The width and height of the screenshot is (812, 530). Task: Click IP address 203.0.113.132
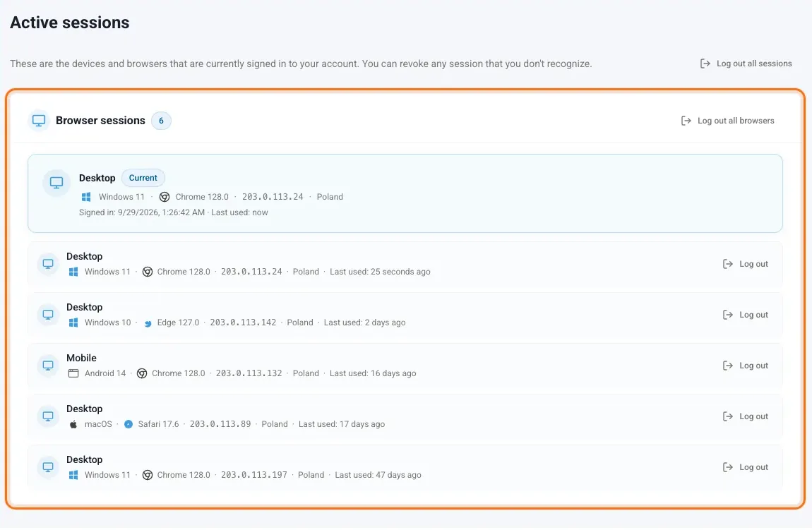pyautogui.click(x=249, y=373)
